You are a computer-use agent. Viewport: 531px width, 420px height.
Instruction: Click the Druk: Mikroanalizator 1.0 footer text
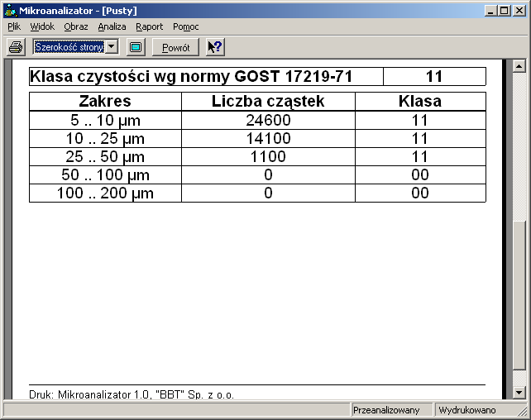pos(132,394)
